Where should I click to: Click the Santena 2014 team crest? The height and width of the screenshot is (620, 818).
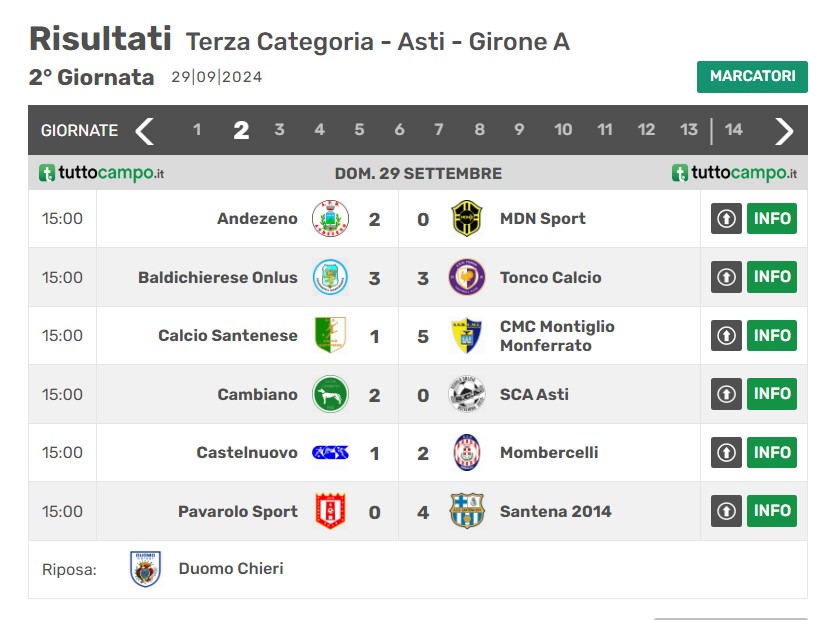coord(466,511)
